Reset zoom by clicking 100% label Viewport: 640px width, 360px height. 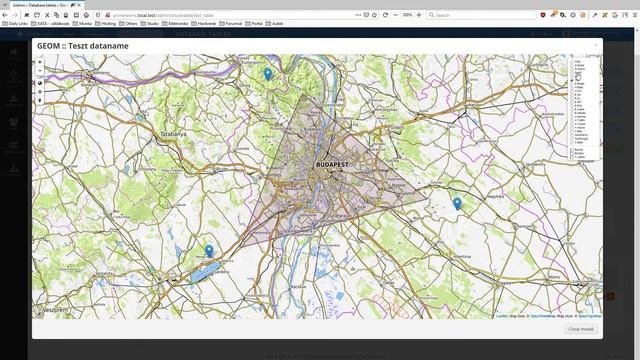coord(407,15)
